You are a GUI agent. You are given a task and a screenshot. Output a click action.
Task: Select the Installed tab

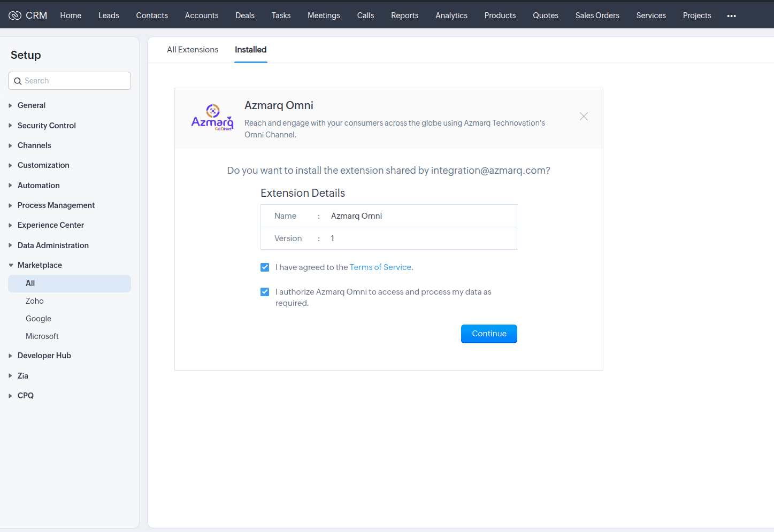(250, 50)
